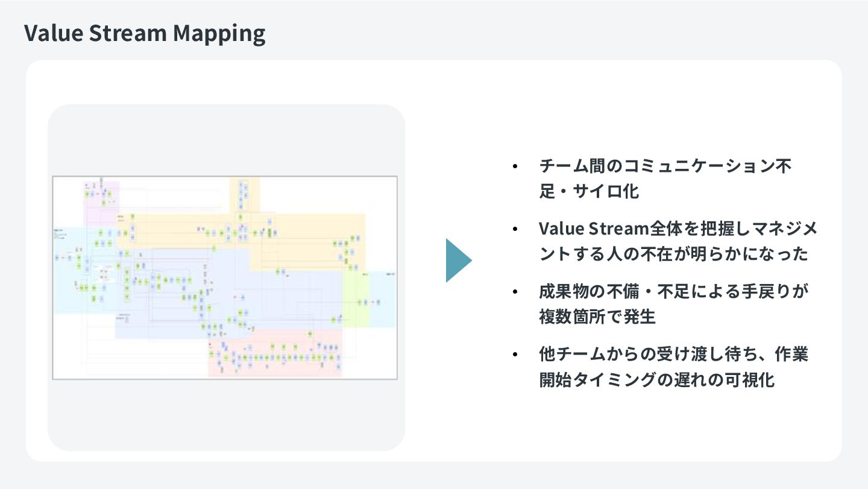This screenshot has height=489, width=868.
Task: Click the narrow orange column atop the diagram
Action: [244, 193]
